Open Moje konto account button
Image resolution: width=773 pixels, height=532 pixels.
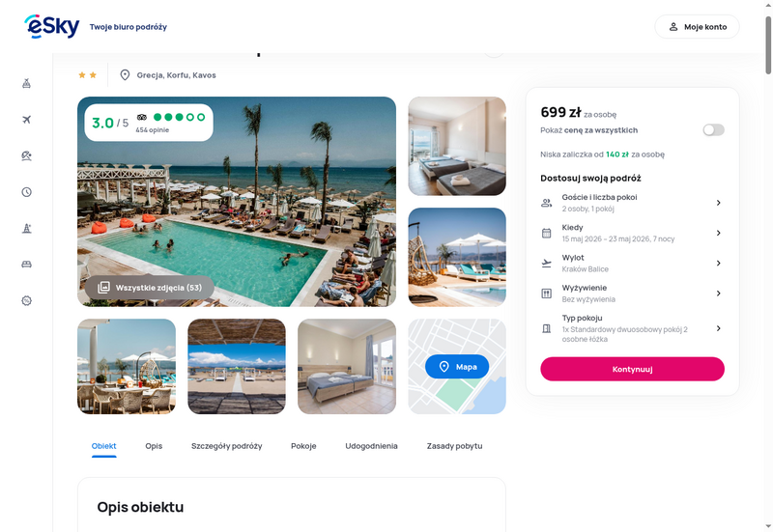point(697,27)
